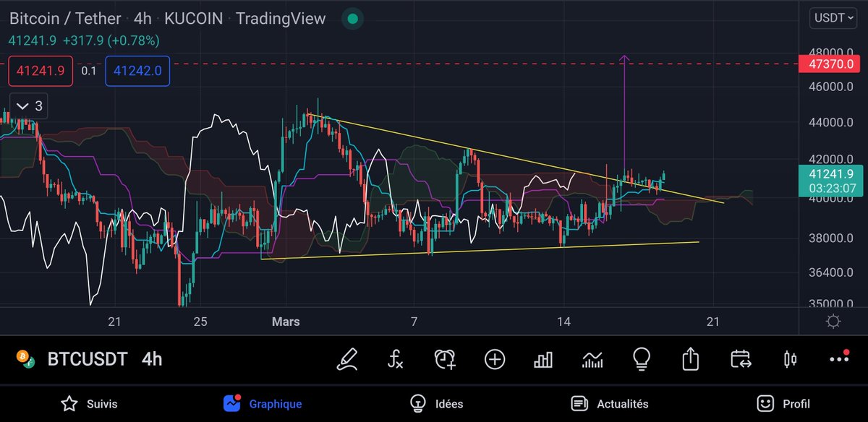Image resolution: width=868 pixels, height=422 pixels.
Task: Open chart settings gear icon
Action: [x=833, y=322]
